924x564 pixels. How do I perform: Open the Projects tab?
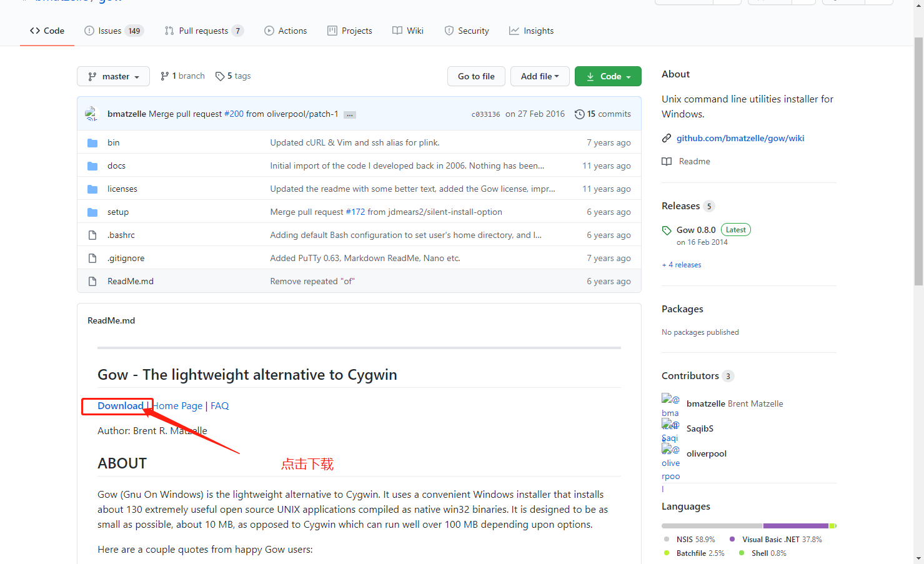point(350,31)
